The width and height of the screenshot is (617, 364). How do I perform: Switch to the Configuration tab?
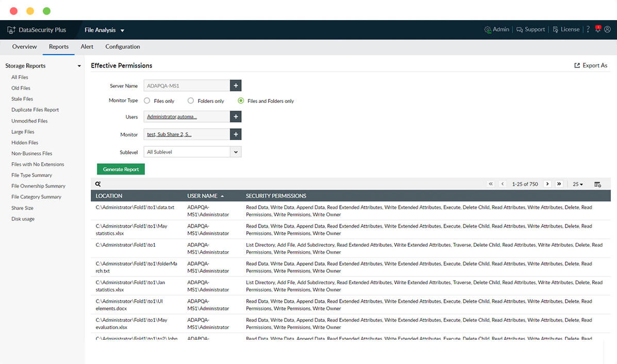(x=123, y=47)
